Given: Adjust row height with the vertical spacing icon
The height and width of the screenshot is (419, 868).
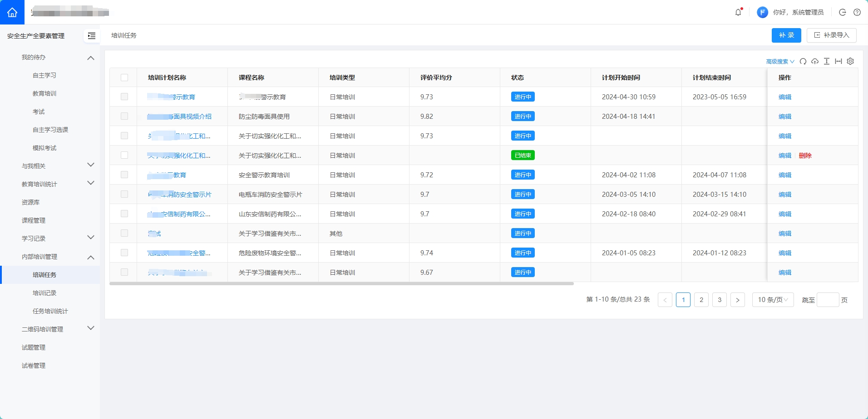Looking at the screenshot, I should 827,61.
